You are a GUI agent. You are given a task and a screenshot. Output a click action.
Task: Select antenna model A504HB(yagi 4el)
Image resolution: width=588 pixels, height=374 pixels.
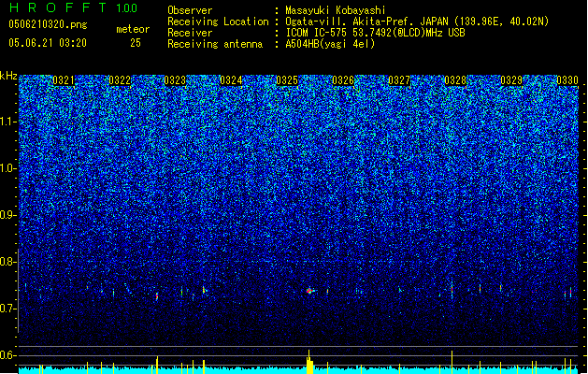330,44
